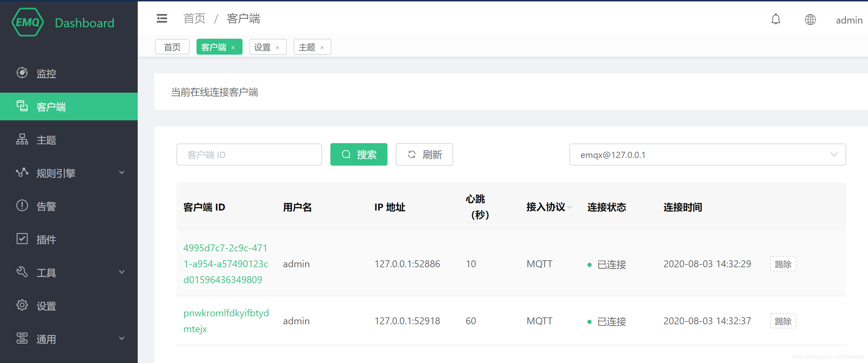Image resolution: width=868 pixels, height=363 pixels.
Task: Click the 客户端 ID column header
Action: coord(204,207)
